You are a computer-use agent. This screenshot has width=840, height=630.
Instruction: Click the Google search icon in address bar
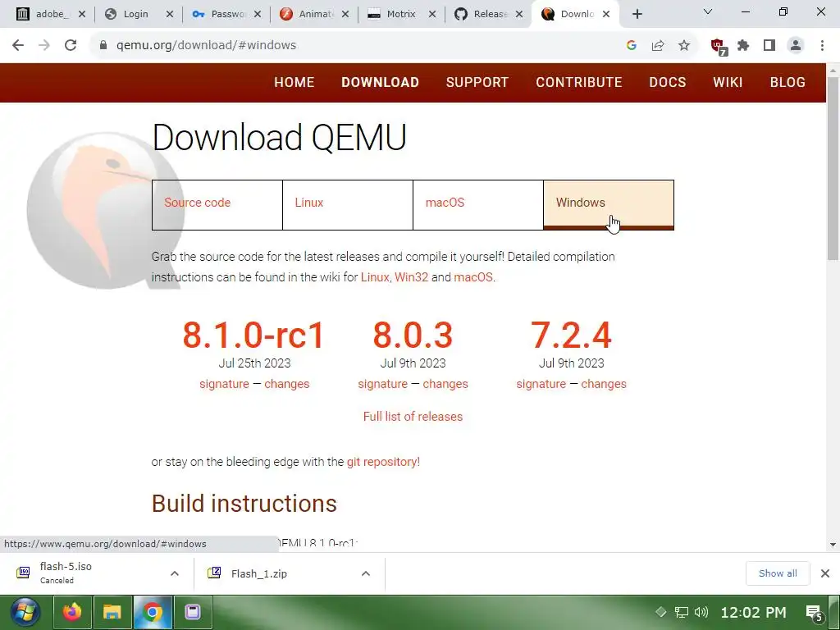click(631, 46)
